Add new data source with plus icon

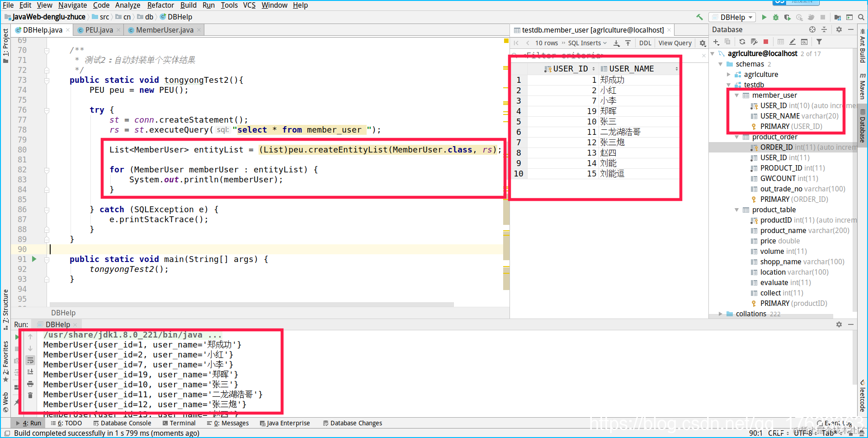click(x=716, y=42)
